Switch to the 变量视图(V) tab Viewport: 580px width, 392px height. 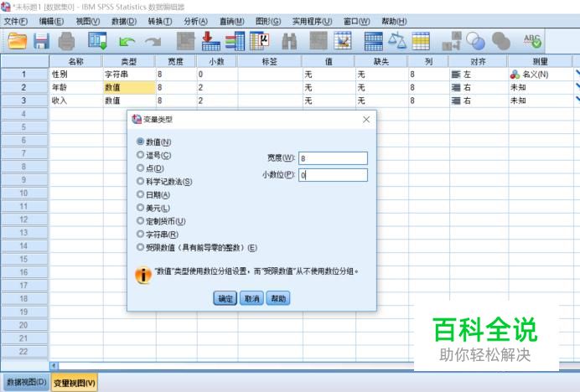coord(74,383)
